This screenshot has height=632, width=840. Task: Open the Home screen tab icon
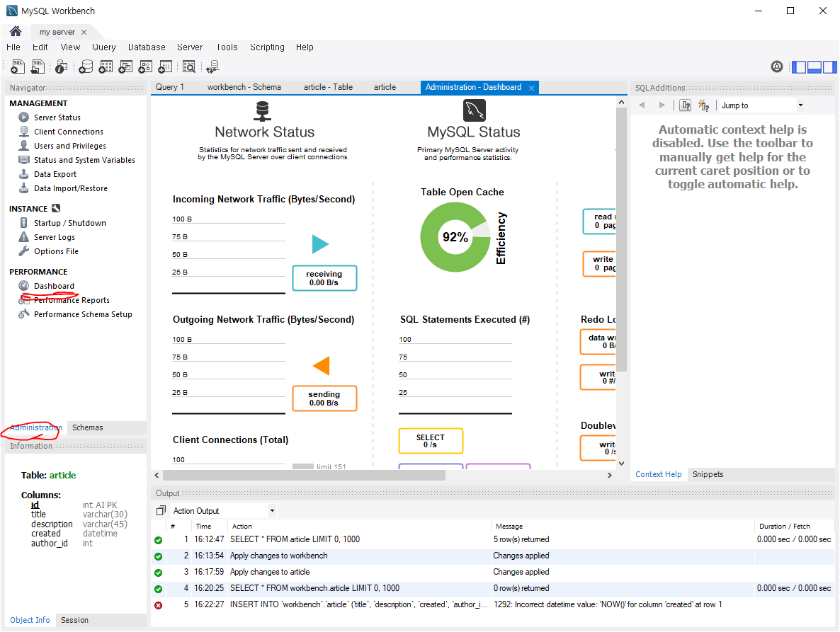pyautogui.click(x=16, y=32)
